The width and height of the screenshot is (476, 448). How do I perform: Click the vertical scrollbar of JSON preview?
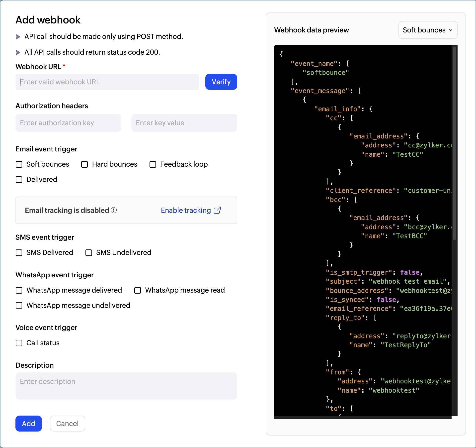(x=455, y=143)
